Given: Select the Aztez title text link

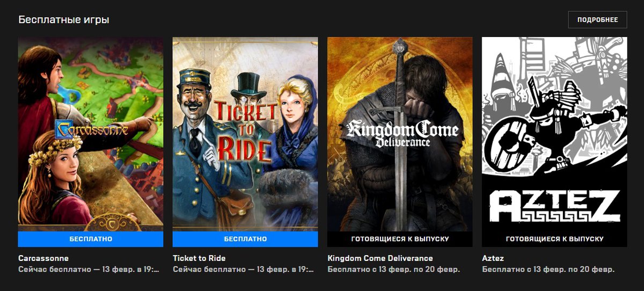Looking at the screenshot, I should tap(493, 258).
